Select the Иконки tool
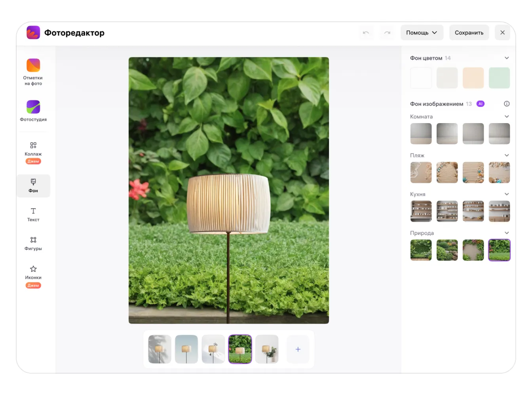Screen dimensions: 532x395 [33, 276]
